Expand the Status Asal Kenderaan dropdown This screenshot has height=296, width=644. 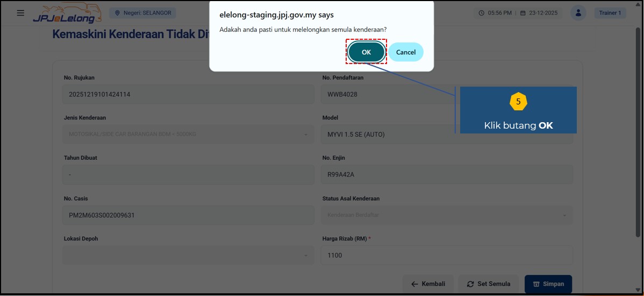click(447, 215)
